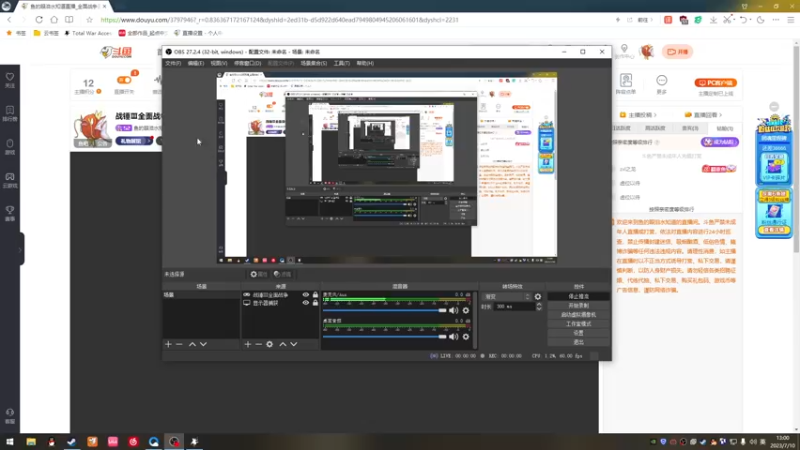Screen dimensions: 800x450
Task: Toggle visibility of first game capture source
Action: pyautogui.click(x=306, y=295)
